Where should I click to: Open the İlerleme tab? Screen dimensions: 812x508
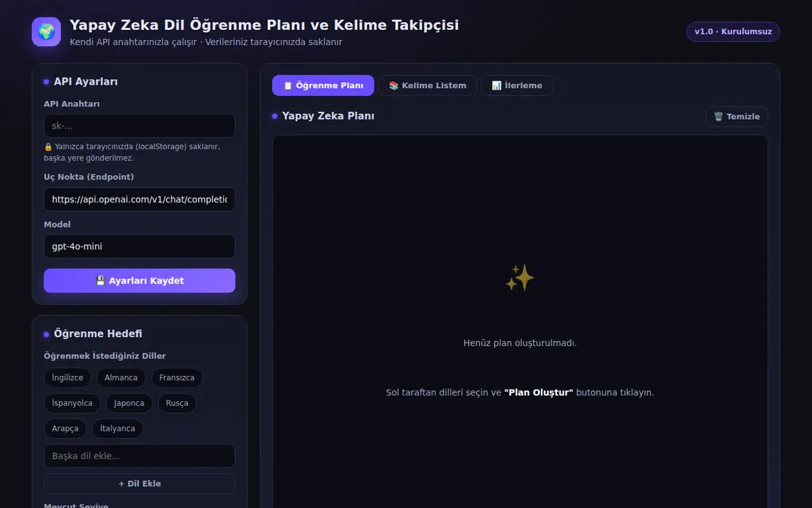point(517,85)
